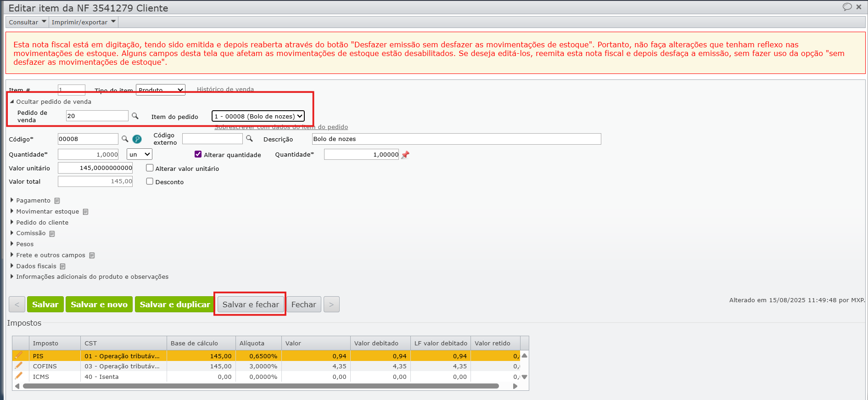Click the Código input field
This screenshot has width=868, height=400.
point(88,139)
